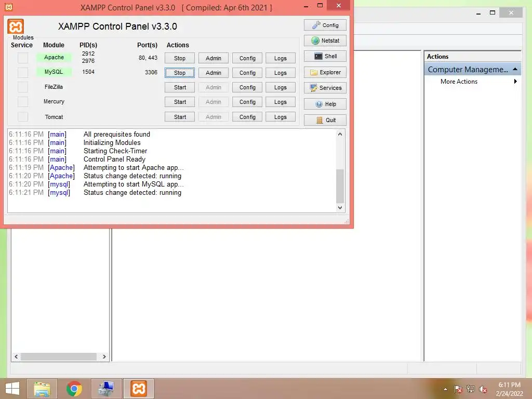The width and height of the screenshot is (532, 399).
Task: Open the Windows Start button
Action: [x=12, y=389]
